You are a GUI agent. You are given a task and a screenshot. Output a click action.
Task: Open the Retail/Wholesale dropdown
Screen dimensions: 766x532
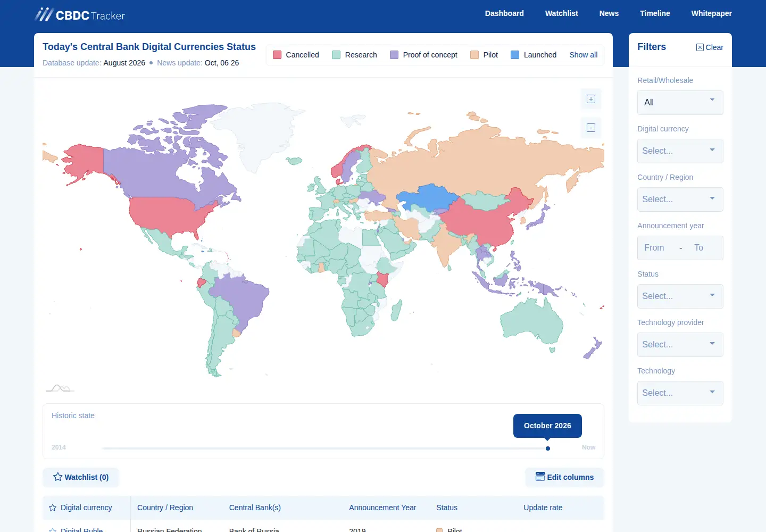pyautogui.click(x=680, y=103)
